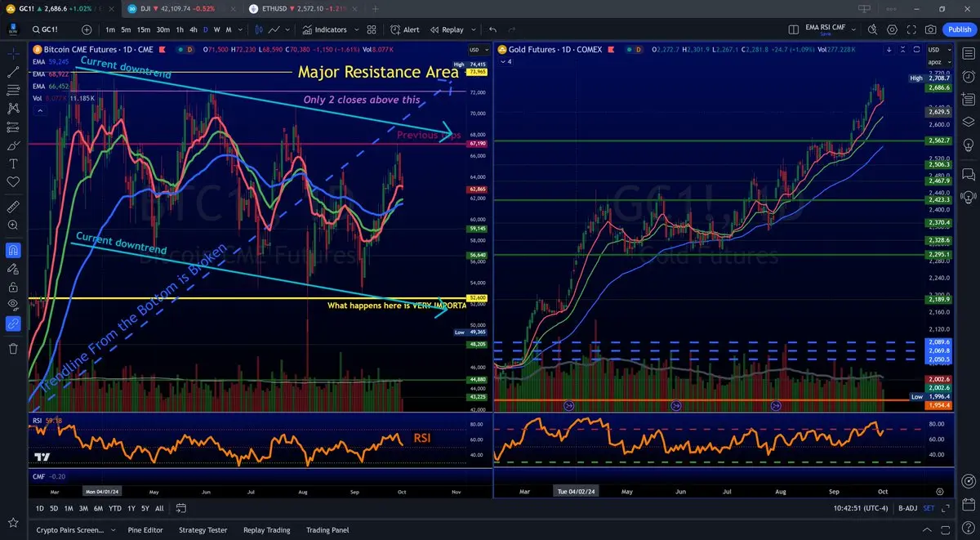This screenshot has width=980, height=540.
Task: Set date range to 5Y
Action: [x=145, y=508]
